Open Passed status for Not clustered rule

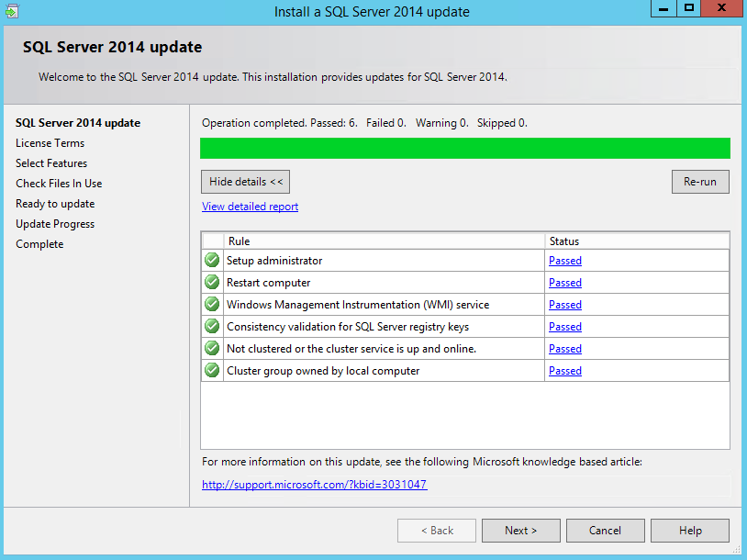[x=565, y=349]
